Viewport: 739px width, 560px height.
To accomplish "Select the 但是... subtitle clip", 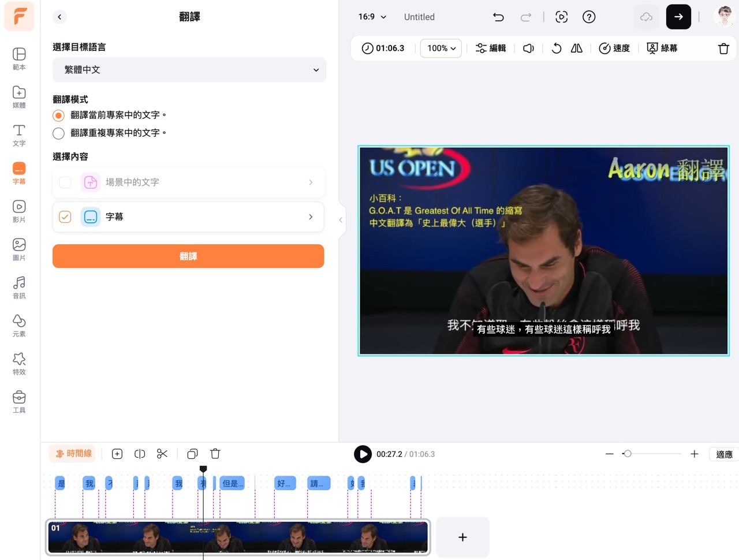I will pos(232,483).
